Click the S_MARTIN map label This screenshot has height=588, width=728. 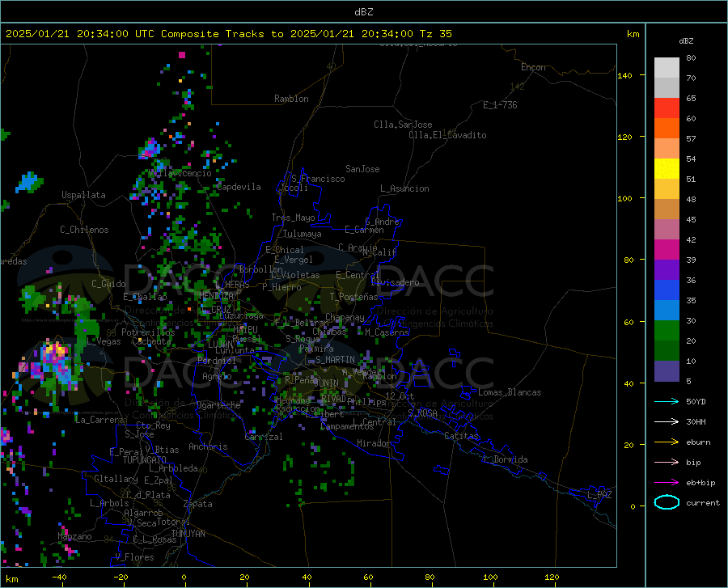coord(335,360)
